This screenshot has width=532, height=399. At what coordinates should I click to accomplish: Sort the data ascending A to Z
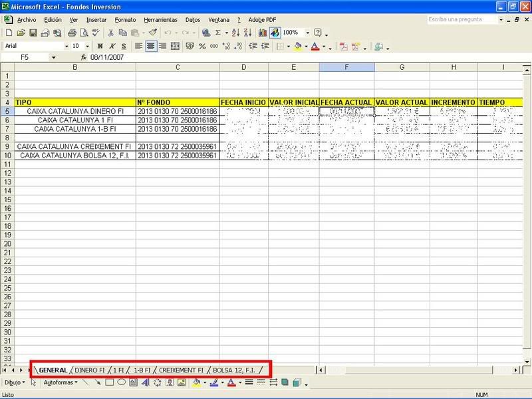tap(236, 33)
